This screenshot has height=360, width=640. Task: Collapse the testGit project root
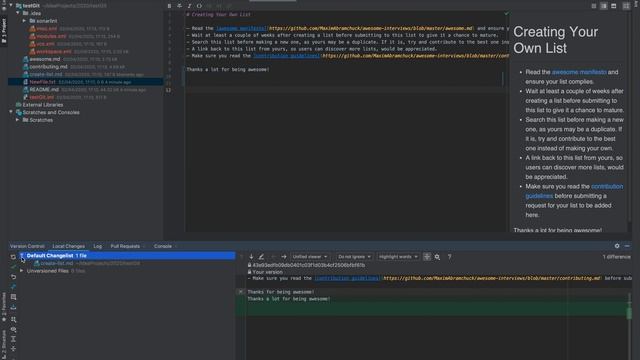click(x=11, y=6)
